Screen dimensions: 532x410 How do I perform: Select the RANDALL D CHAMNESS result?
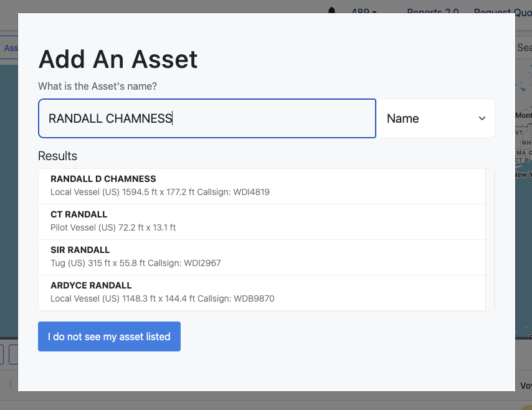[x=262, y=186]
